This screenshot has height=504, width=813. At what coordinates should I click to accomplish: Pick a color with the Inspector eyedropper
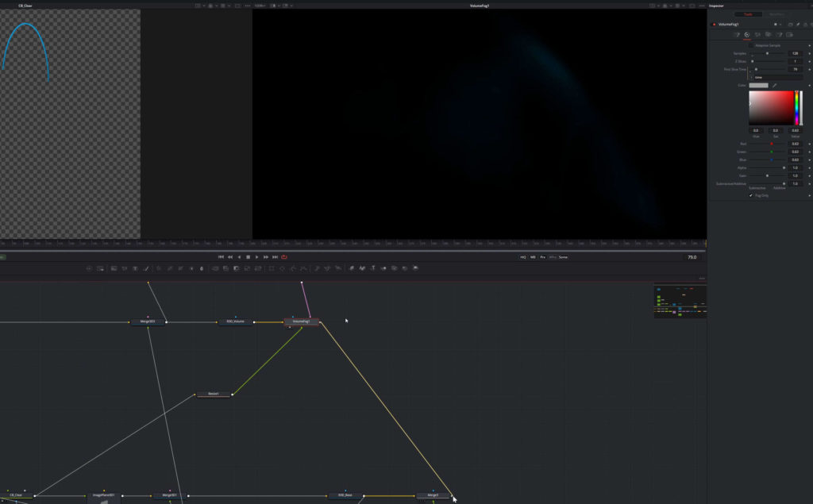775,86
